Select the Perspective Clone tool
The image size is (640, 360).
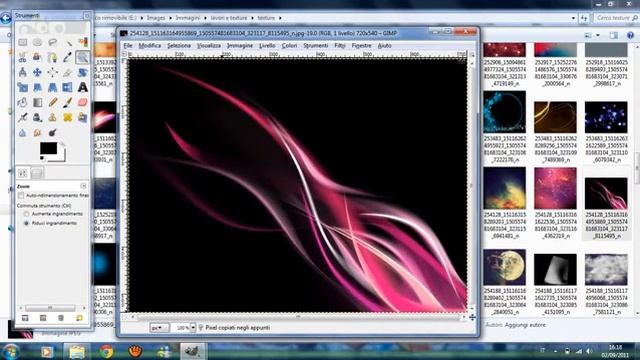(82, 118)
